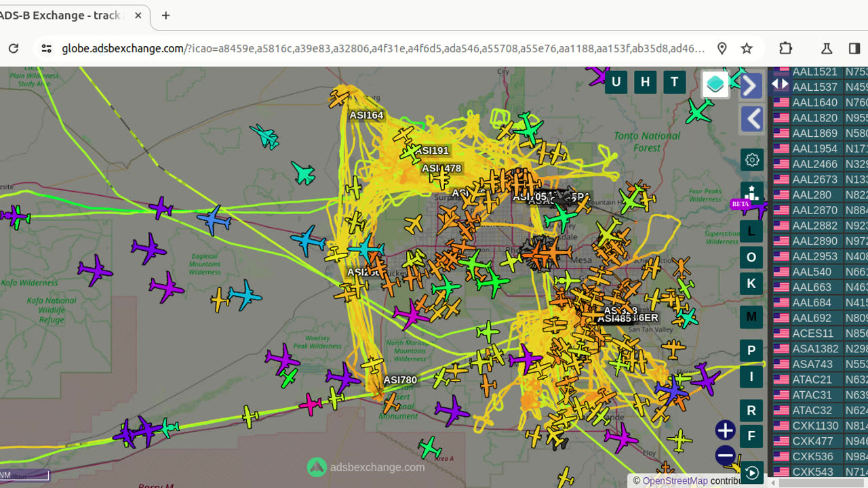Viewport: 868px width, 488px height.
Task: Select the AAL540 row in aircraft list
Action: (x=819, y=272)
